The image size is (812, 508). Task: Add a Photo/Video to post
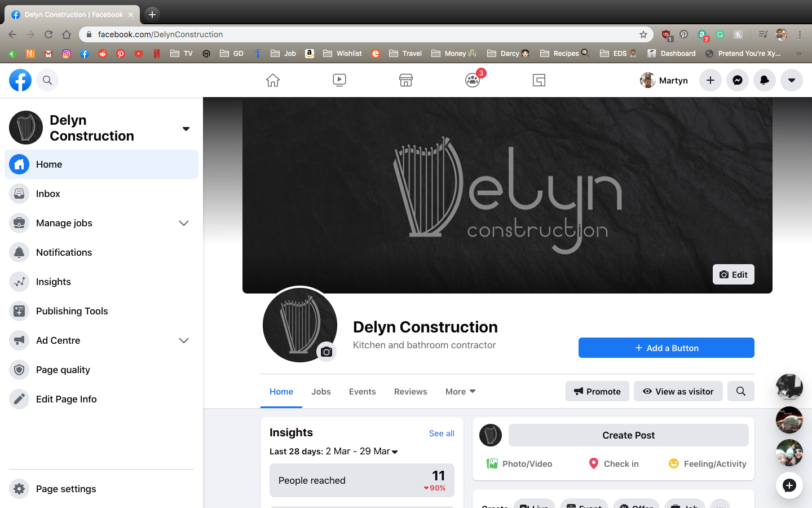[519, 463]
